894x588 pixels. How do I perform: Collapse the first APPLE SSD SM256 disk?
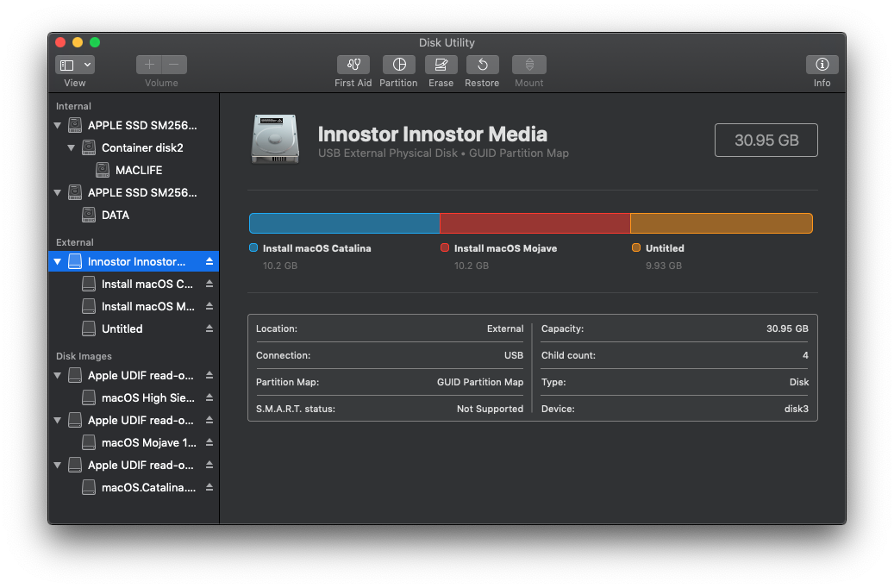coord(58,125)
